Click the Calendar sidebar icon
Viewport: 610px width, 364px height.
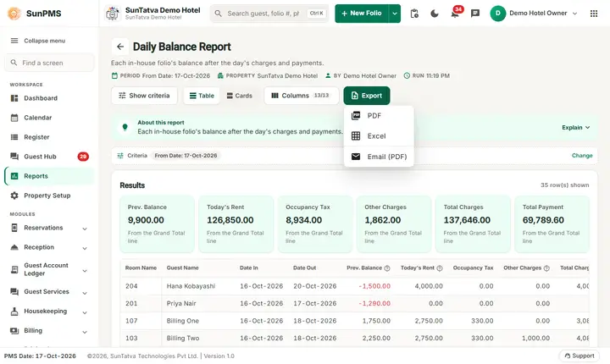(x=14, y=118)
